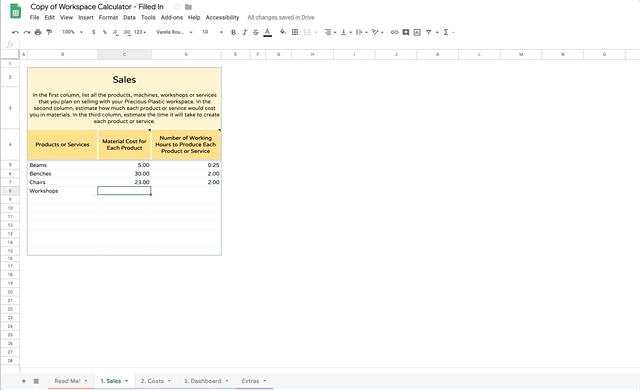The image size is (640, 390).
Task: Select the Benches cell
Action: [62, 174]
